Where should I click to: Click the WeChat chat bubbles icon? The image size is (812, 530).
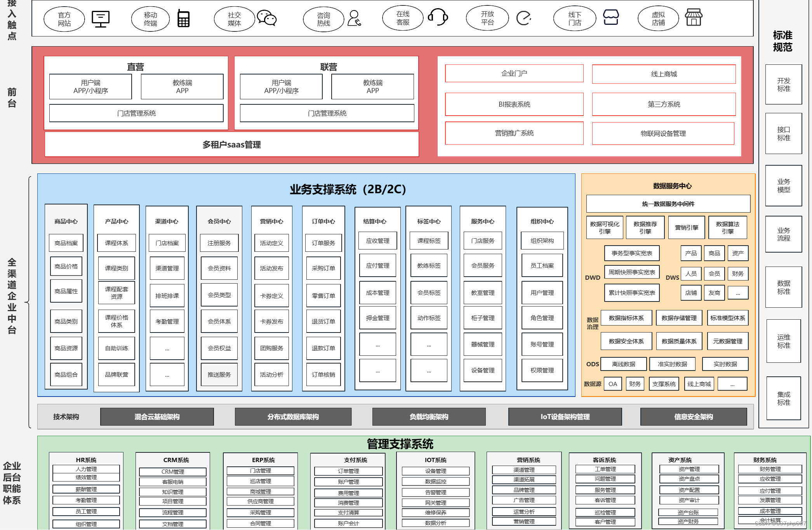pyautogui.click(x=267, y=18)
